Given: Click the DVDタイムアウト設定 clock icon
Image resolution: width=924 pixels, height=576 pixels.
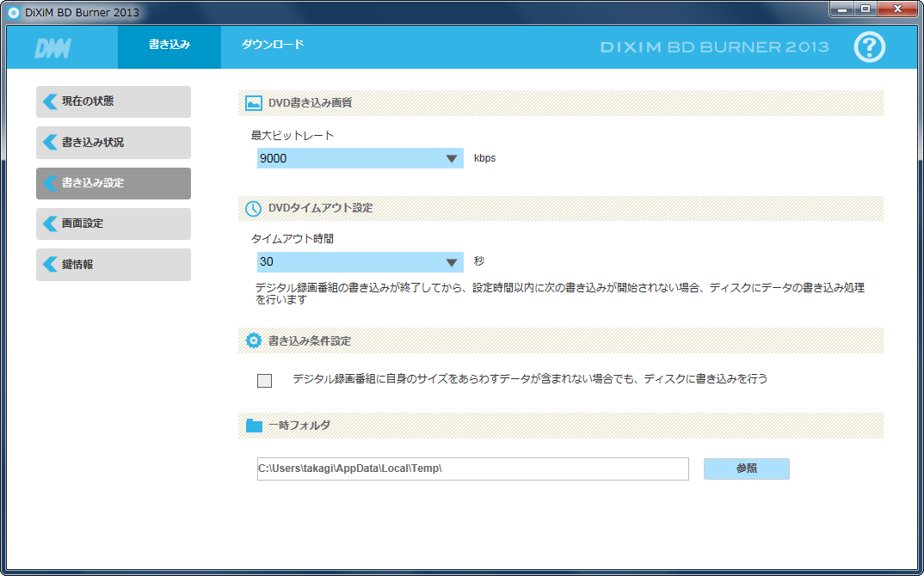Looking at the screenshot, I should pos(254,209).
